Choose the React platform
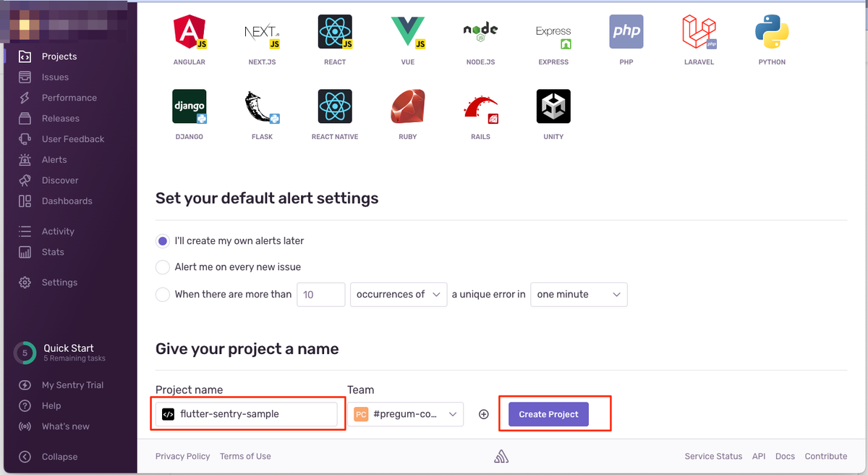 [334, 33]
